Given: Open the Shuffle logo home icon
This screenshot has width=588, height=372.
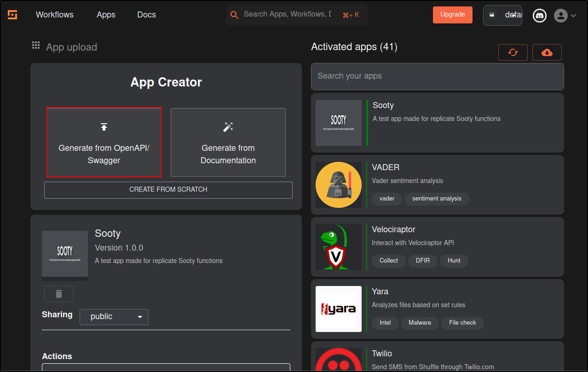Looking at the screenshot, I should click(x=12, y=15).
